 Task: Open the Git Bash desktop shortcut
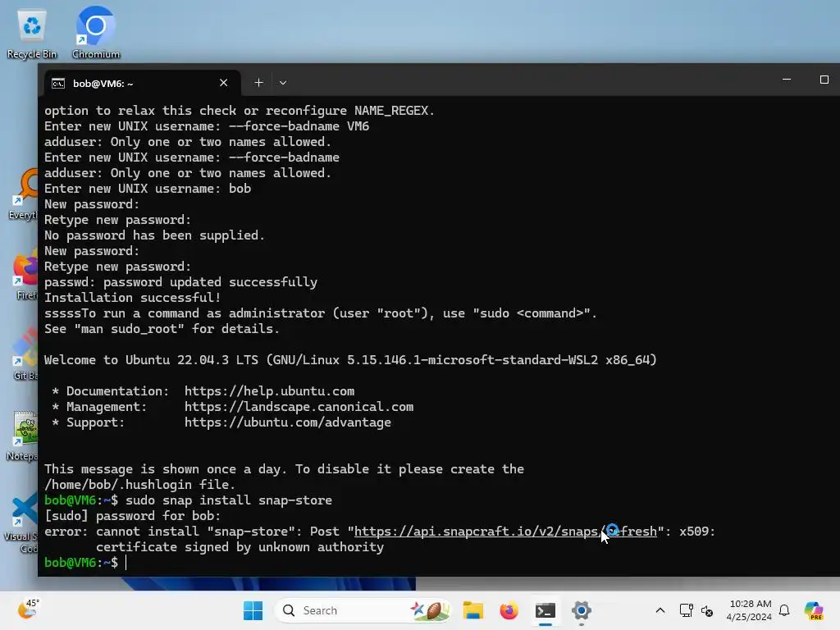pyautogui.click(x=25, y=354)
